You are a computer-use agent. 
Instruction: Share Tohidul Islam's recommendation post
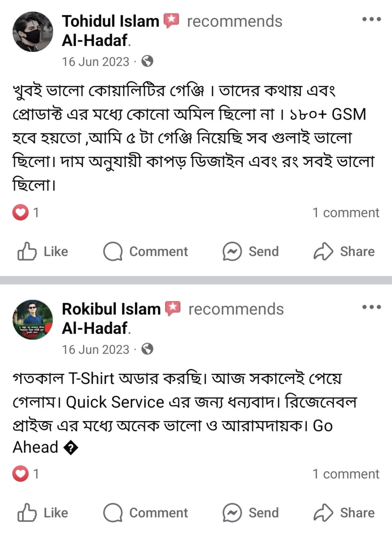(344, 251)
